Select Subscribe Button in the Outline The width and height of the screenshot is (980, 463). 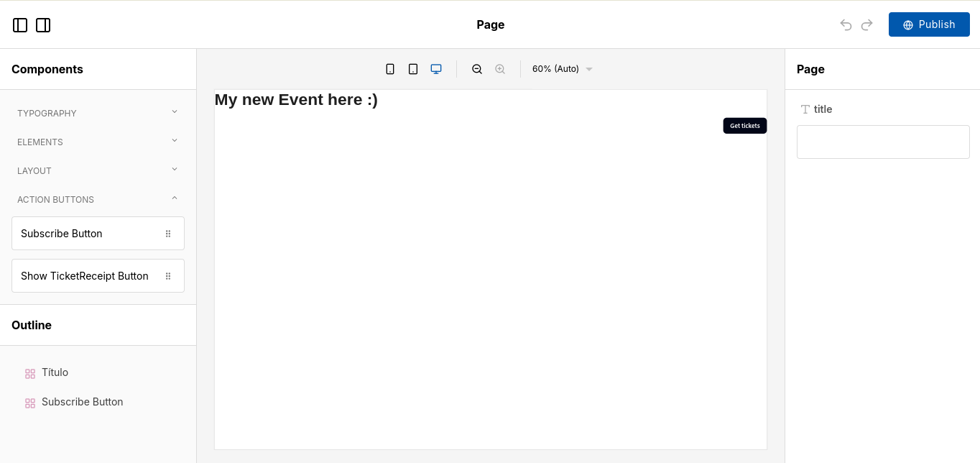coord(82,402)
